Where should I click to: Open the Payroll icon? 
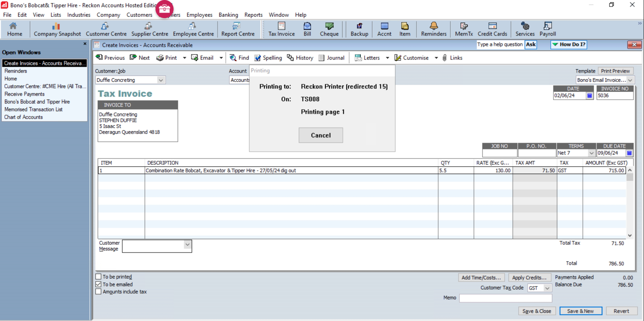click(548, 30)
